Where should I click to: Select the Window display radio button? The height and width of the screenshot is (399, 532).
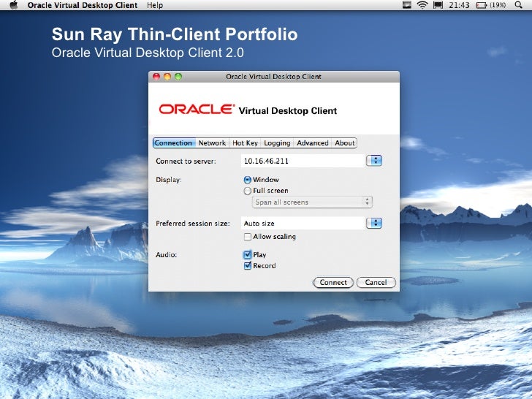point(247,180)
